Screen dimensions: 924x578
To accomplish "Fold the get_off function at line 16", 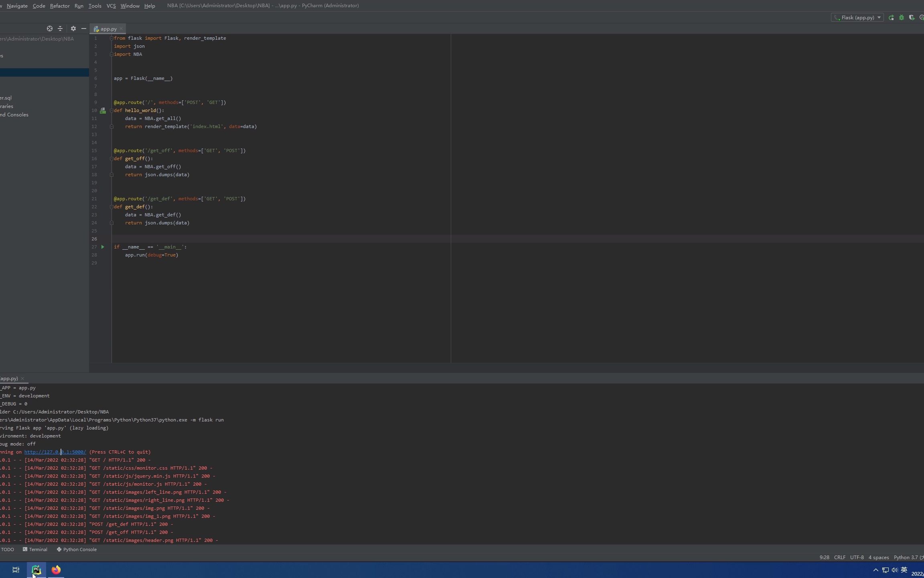I will (111, 159).
